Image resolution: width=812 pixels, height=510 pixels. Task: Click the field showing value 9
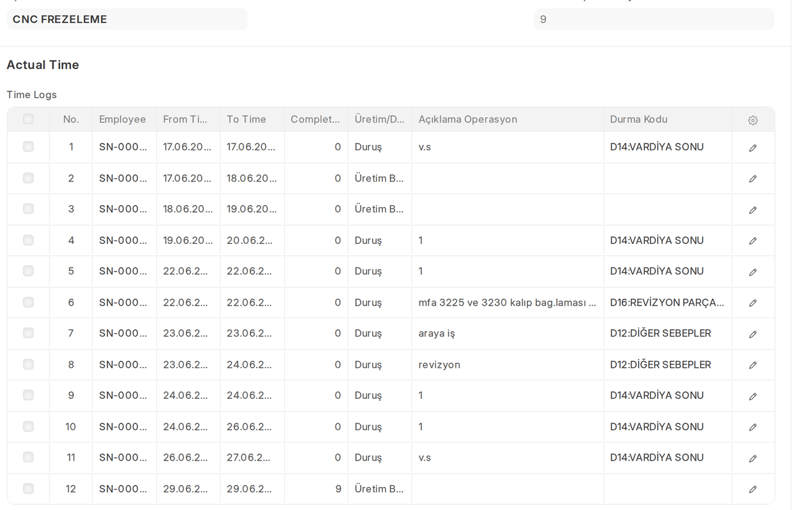pos(654,19)
